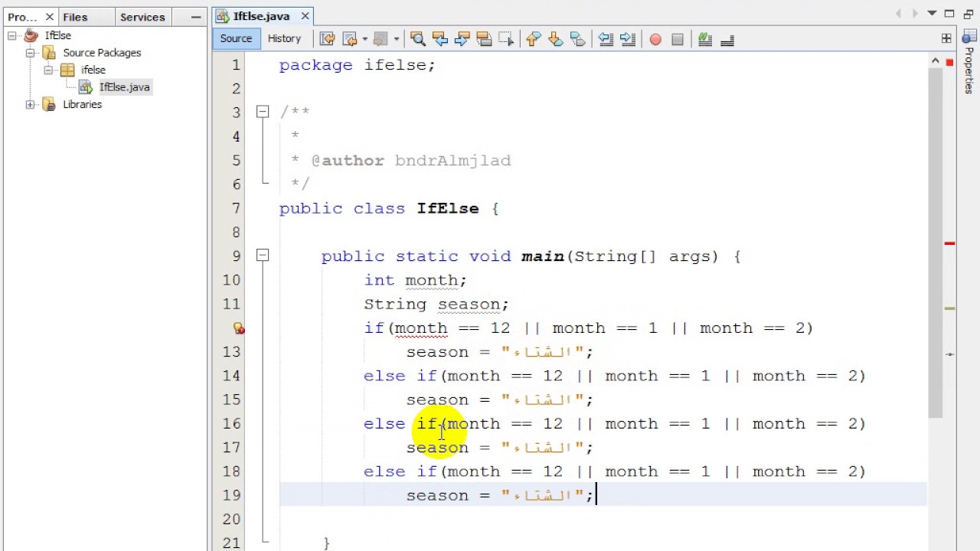The width and height of the screenshot is (980, 551).
Task: Click the editor scrollbar up arrow
Action: (936, 60)
